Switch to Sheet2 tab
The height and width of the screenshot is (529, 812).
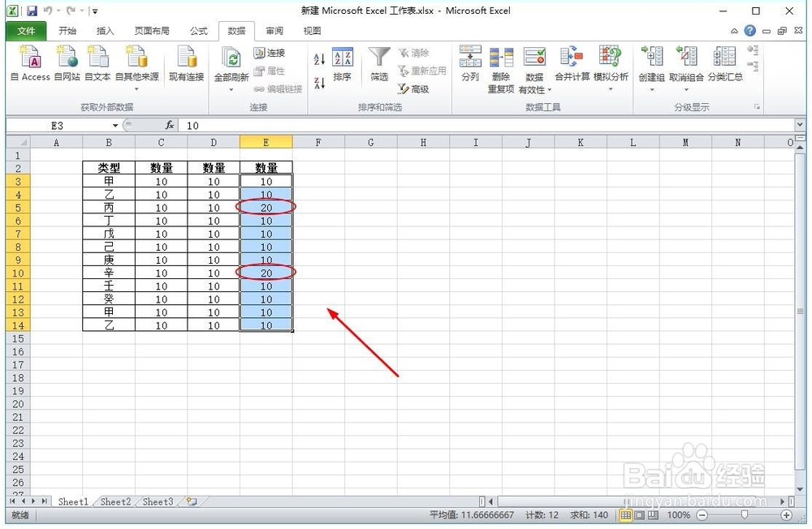point(115,501)
